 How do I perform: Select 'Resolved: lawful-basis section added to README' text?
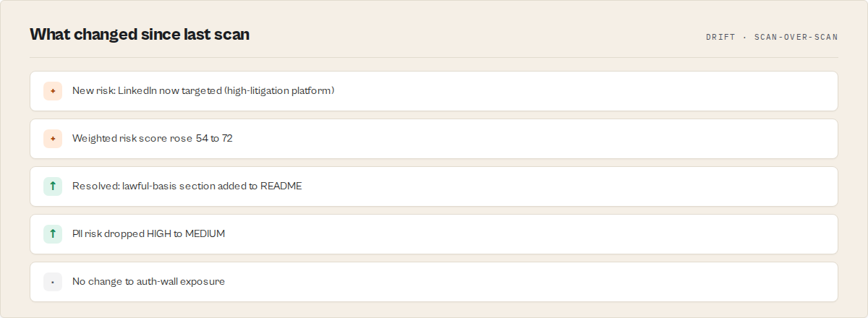[187, 186]
